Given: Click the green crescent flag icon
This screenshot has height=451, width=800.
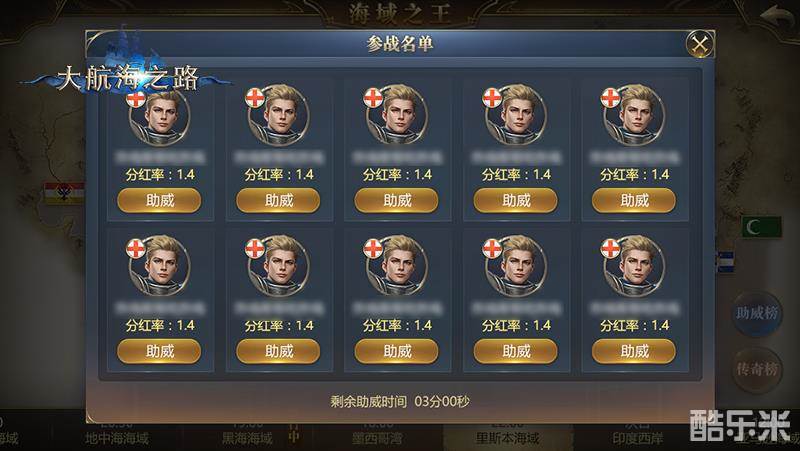Looking at the screenshot, I should [761, 227].
